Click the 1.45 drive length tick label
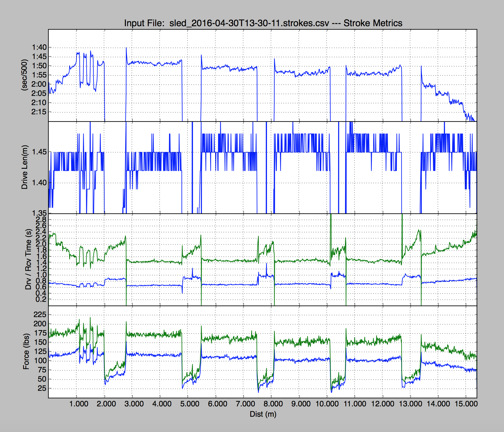 tap(39, 152)
